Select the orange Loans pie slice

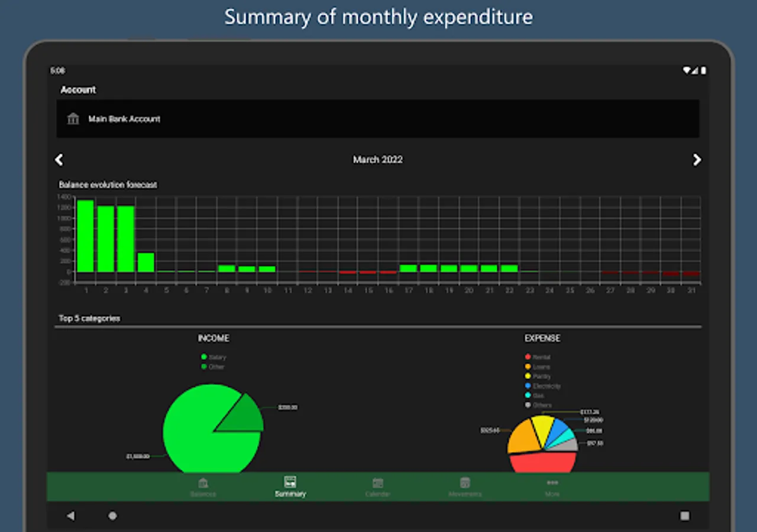523,437
